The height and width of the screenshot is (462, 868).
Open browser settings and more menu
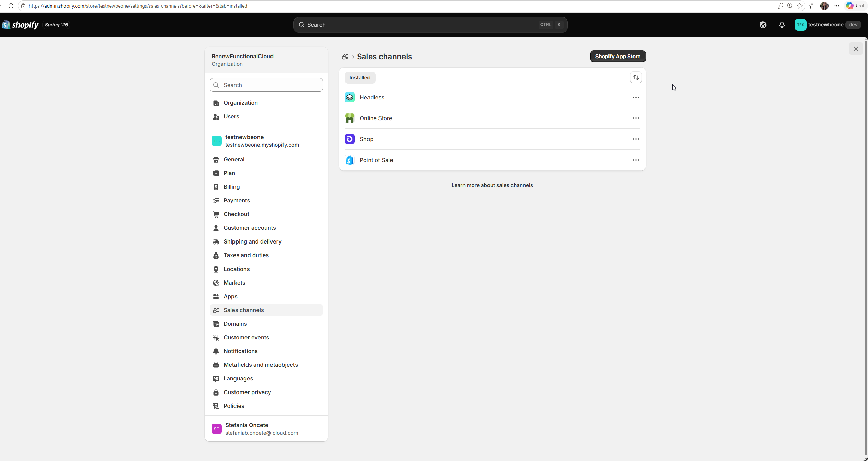click(x=836, y=6)
